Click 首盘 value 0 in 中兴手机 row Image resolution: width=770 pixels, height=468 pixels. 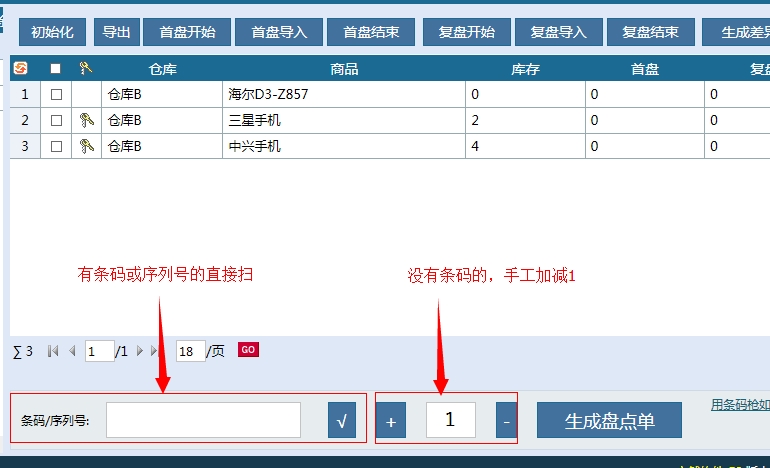pos(645,146)
